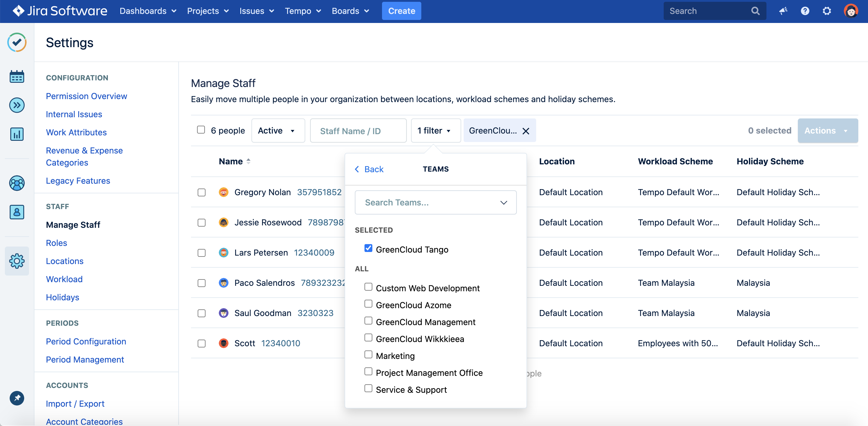Click the Staff Name / ID input field
Image resolution: width=868 pixels, height=426 pixels.
[x=358, y=131]
